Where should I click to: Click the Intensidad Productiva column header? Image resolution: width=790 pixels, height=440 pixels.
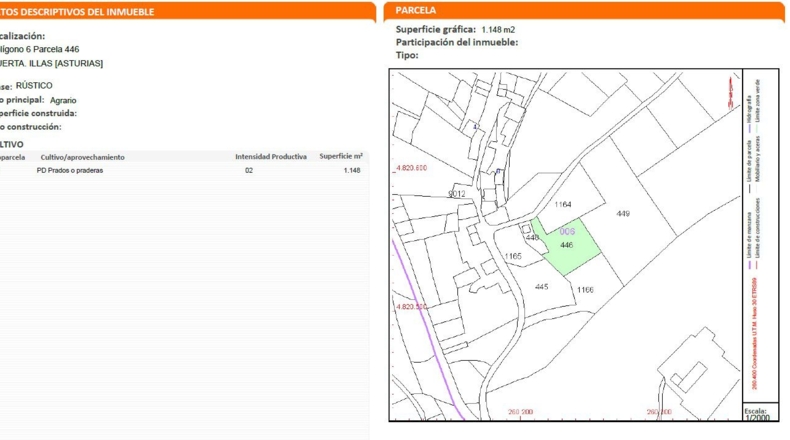[271, 157]
